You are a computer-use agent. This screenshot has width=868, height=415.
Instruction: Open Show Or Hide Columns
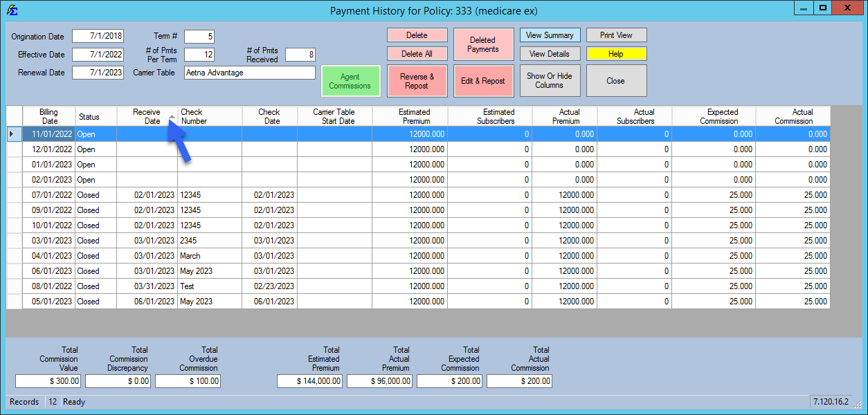click(549, 80)
